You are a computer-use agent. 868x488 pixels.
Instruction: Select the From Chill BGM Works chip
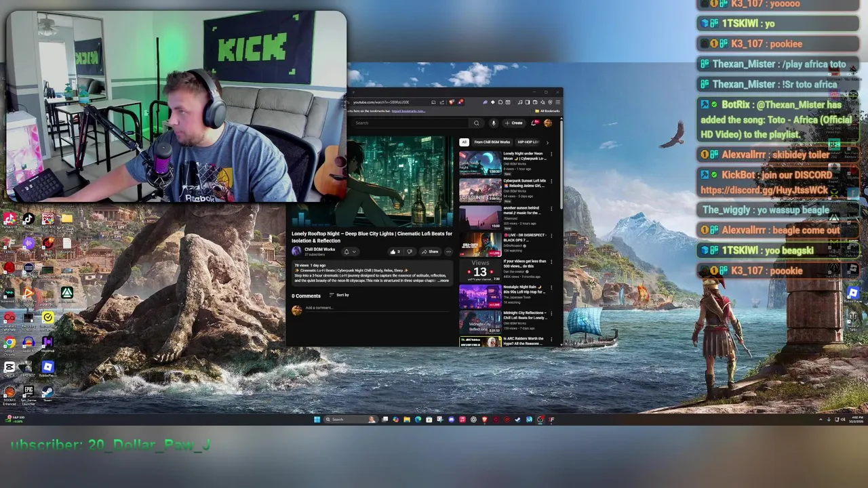click(492, 142)
